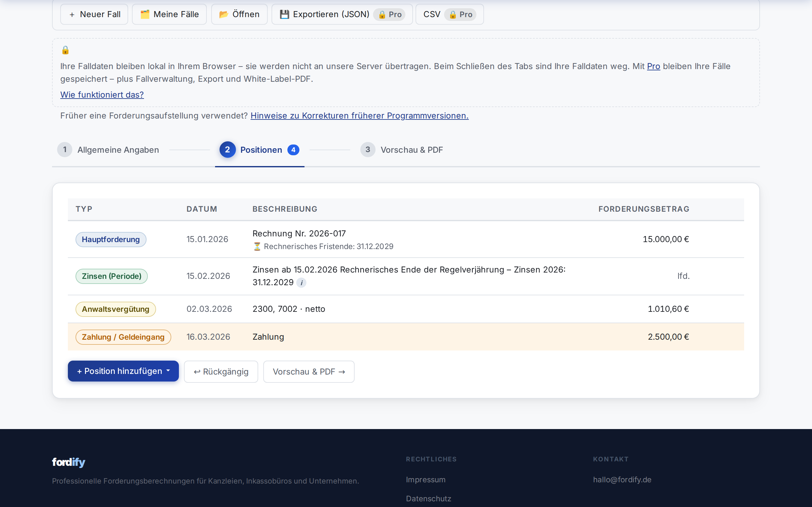This screenshot has width=812, height=507.
Task: Click the Pro lock badge next to CSV
Action: pyautogui.click(x=460, y=15)
